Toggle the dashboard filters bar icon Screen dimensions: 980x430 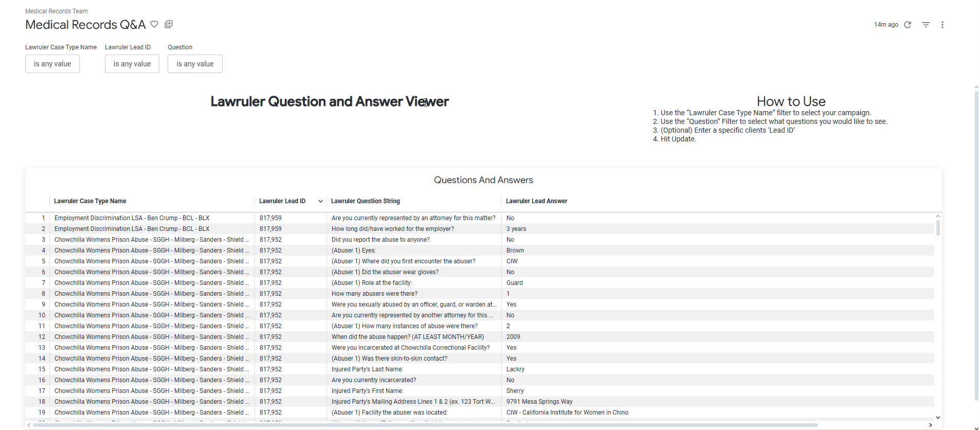925,25
